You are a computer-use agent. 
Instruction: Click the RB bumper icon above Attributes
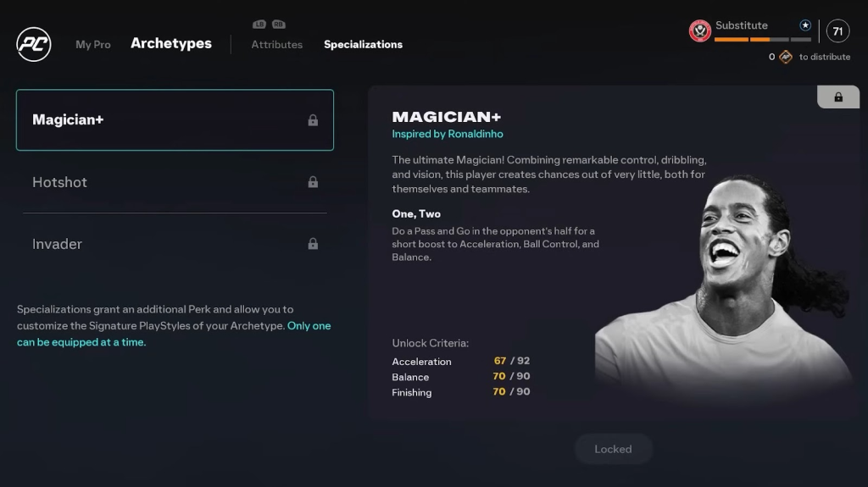click(278, 25)
